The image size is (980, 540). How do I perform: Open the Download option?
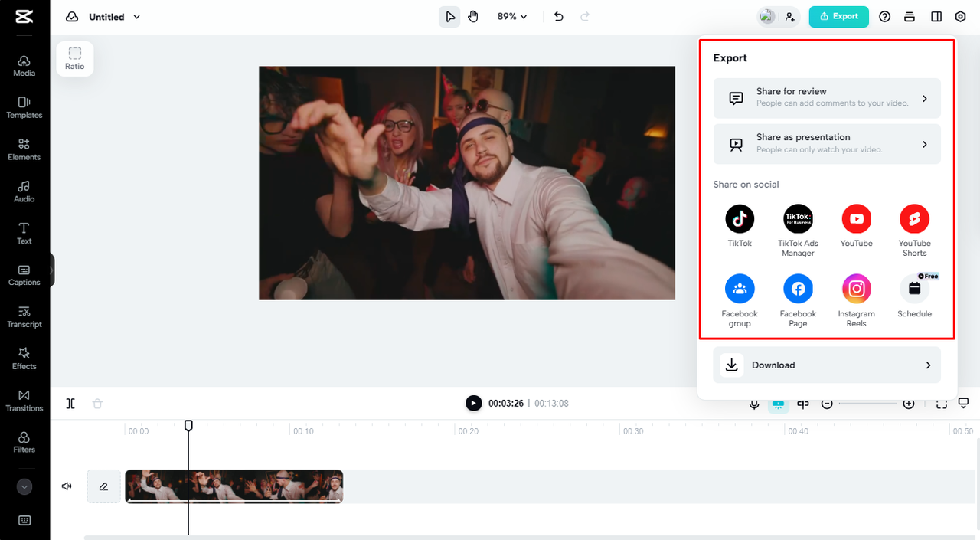[827, 365]
